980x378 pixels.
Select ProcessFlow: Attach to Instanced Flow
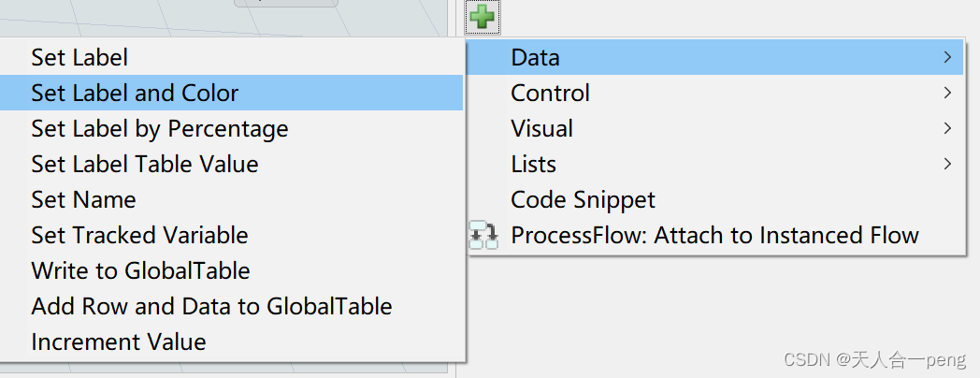[714, 236]
